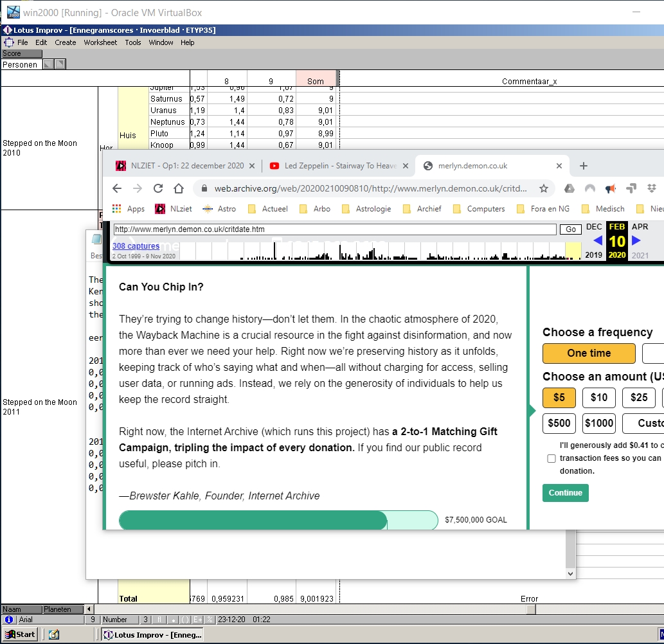The image size is (664, 644).
Task: Open the Dropbox extension icon
Action: [x=652, y=188]
